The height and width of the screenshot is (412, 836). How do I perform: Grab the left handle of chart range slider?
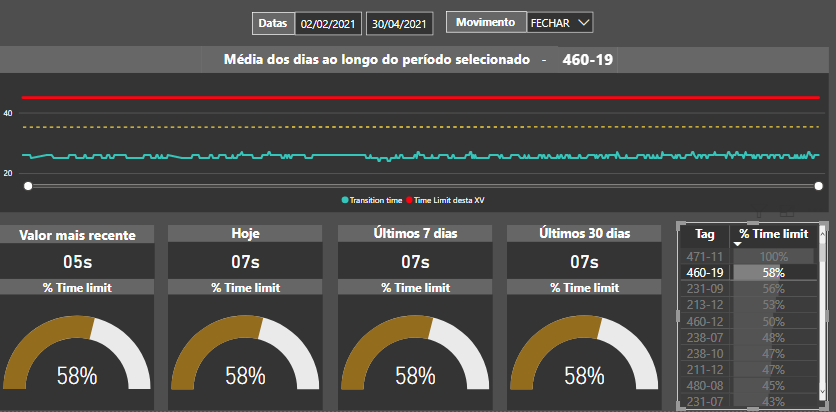click(x=28, y=186)
